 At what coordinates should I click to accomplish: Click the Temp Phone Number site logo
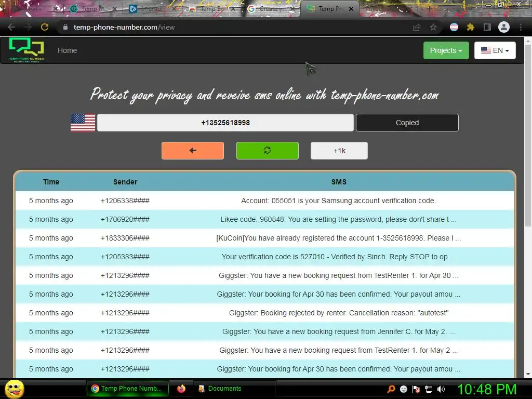coord(26,50)
